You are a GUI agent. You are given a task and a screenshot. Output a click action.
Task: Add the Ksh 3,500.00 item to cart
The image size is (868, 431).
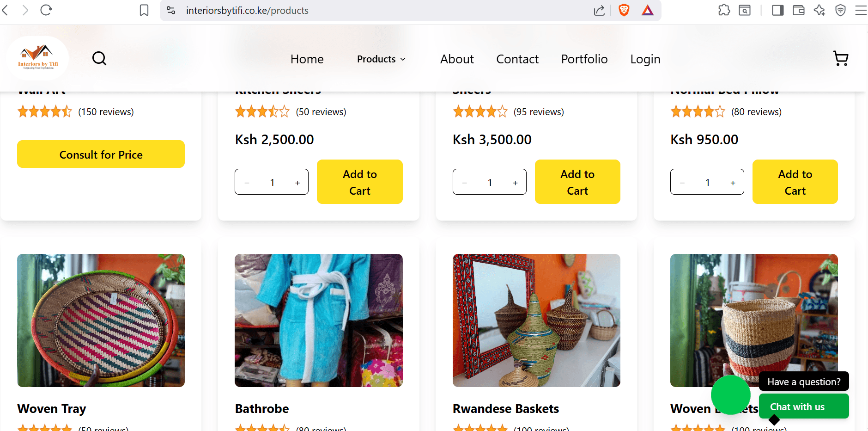point(577,182)
